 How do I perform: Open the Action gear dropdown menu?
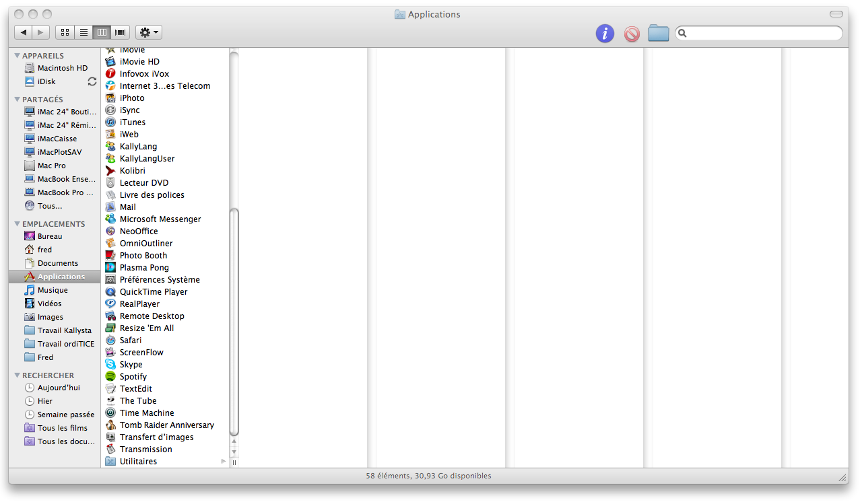[149, 32]
